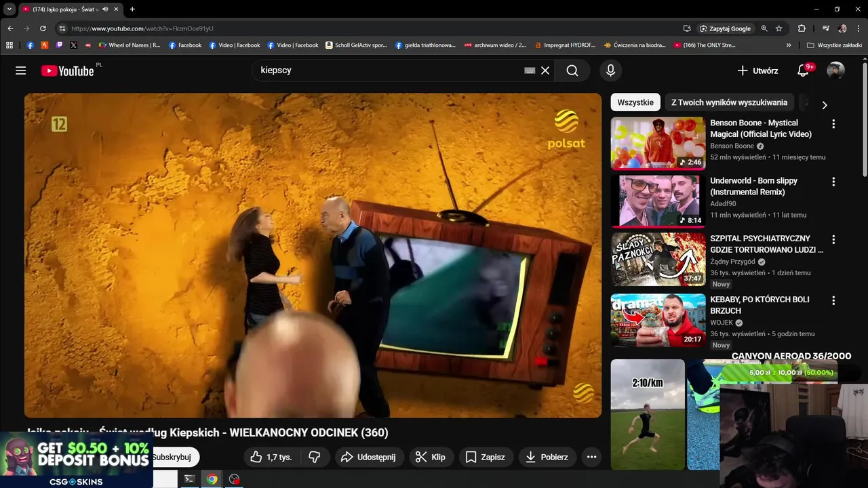The image size is (868, 488).
Task: Click Utwórz create button
Action: pos(757,70)
